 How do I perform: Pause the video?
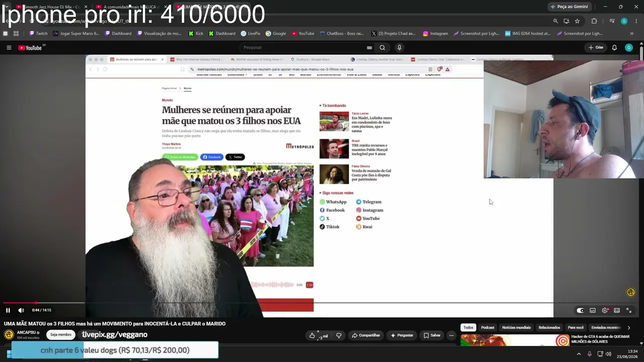tap(8, 310)
